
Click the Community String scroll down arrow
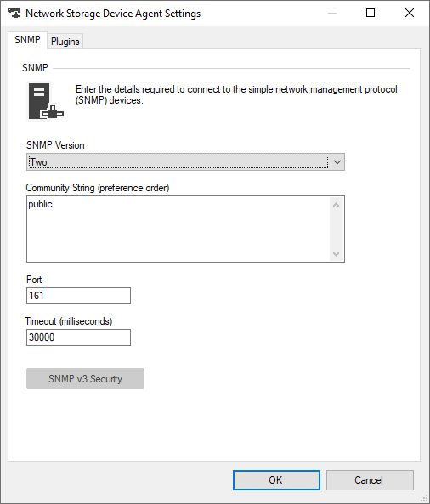pos(337,253)
